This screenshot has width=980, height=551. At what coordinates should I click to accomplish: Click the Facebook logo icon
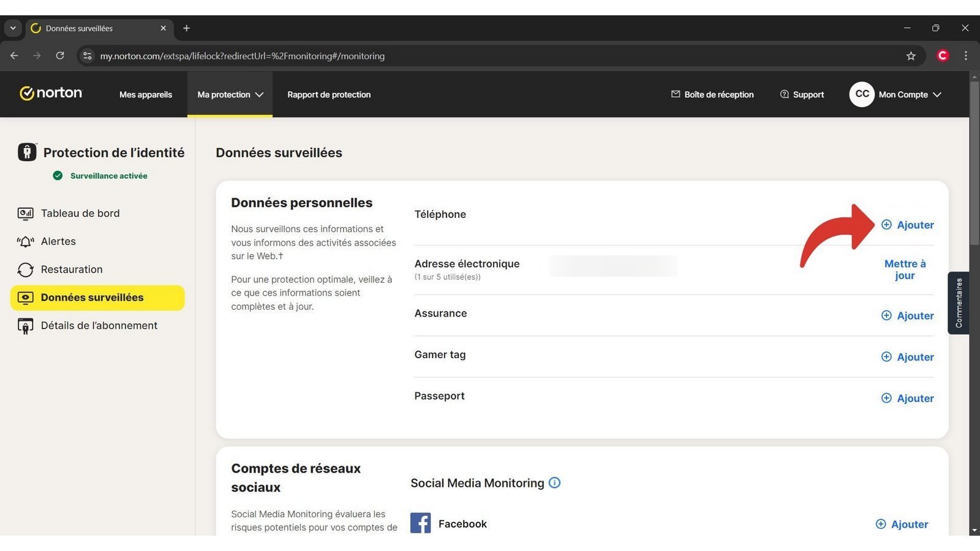[x=420, y=523]
